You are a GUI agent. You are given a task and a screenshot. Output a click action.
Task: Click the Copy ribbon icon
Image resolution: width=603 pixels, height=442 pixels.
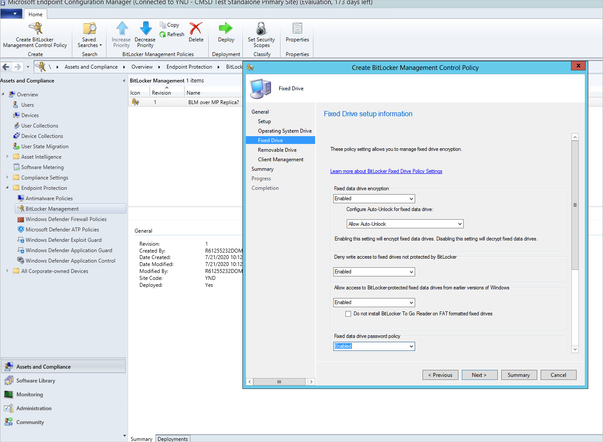163,25
